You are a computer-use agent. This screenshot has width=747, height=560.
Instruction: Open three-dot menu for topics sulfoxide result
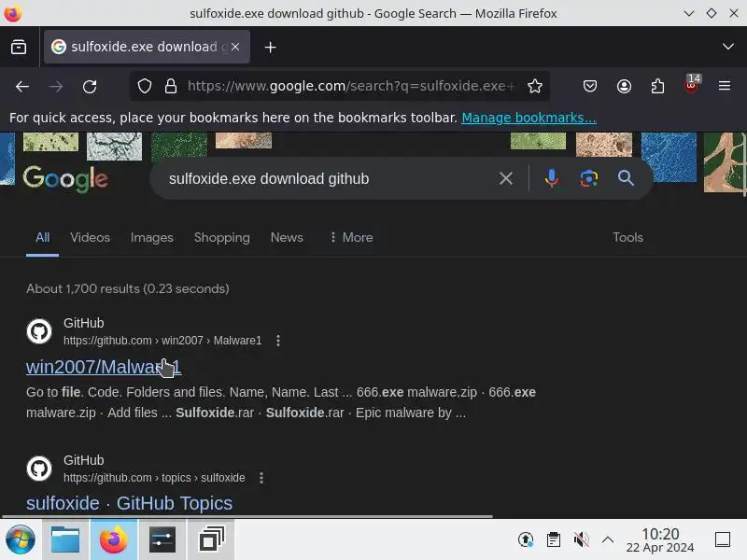[261, 478]
